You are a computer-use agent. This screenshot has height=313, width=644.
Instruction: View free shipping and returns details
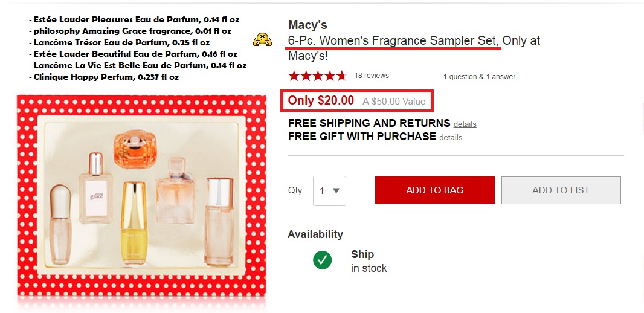[465, 124]
